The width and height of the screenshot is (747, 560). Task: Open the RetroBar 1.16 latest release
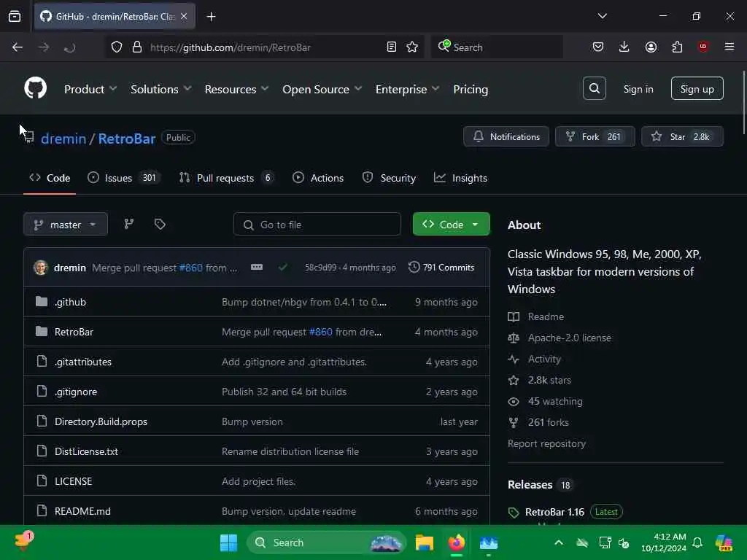pyautogui.click(x=554, y=511)
